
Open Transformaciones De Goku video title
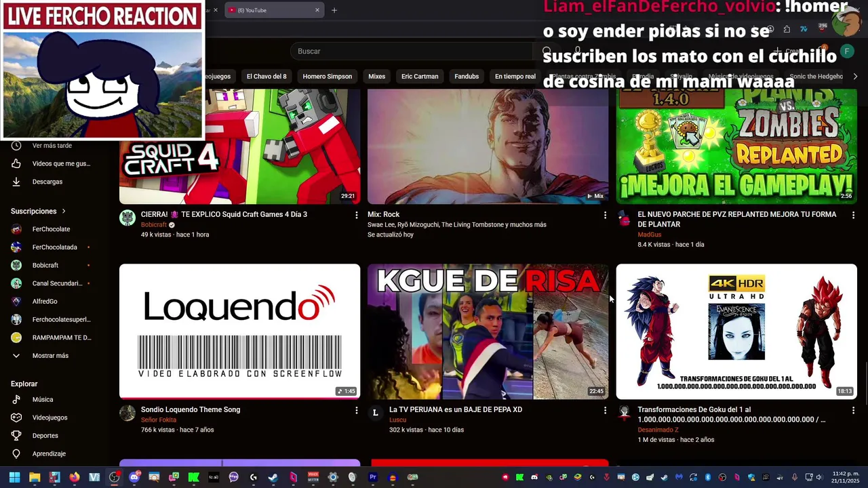click(x=732, y=415)
